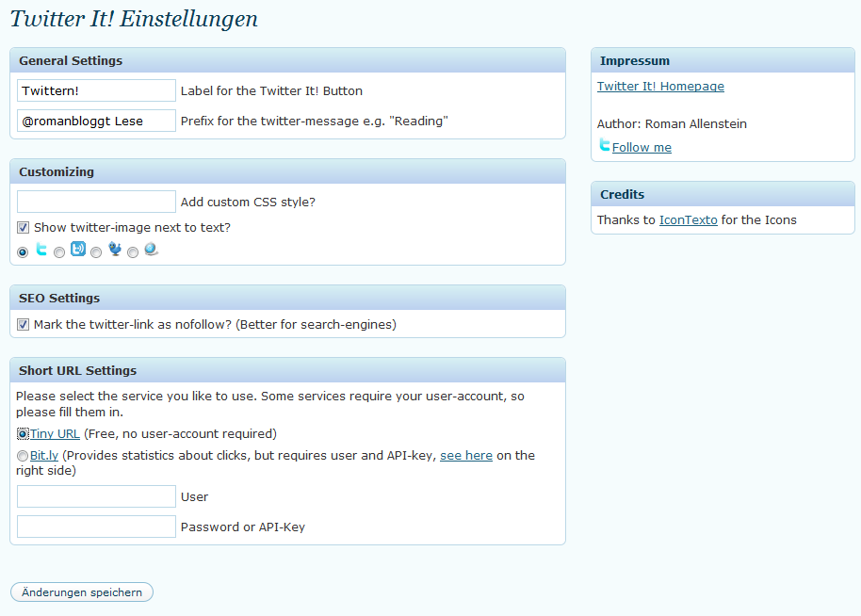Select the bird image radio button

(x=96, y=252)
